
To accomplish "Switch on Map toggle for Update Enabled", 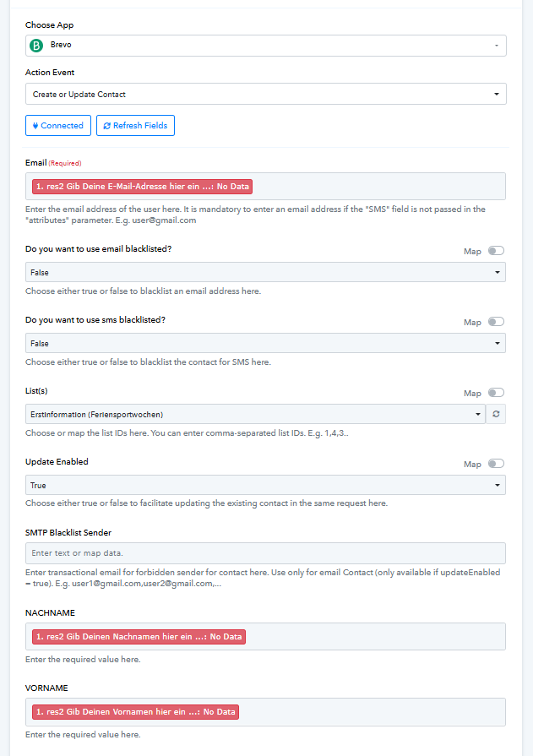I will point(495,464).
